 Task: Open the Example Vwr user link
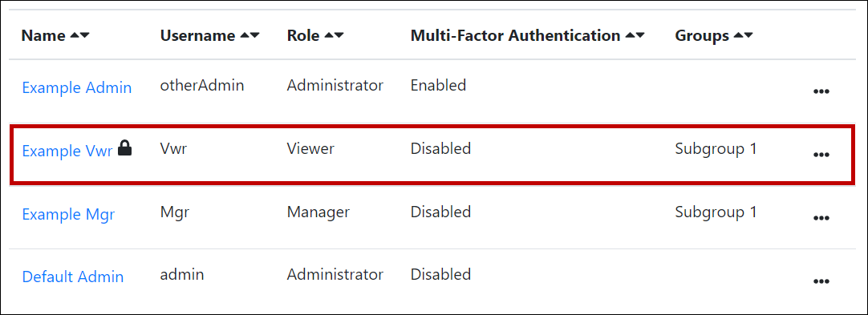(x=67, y=151)
